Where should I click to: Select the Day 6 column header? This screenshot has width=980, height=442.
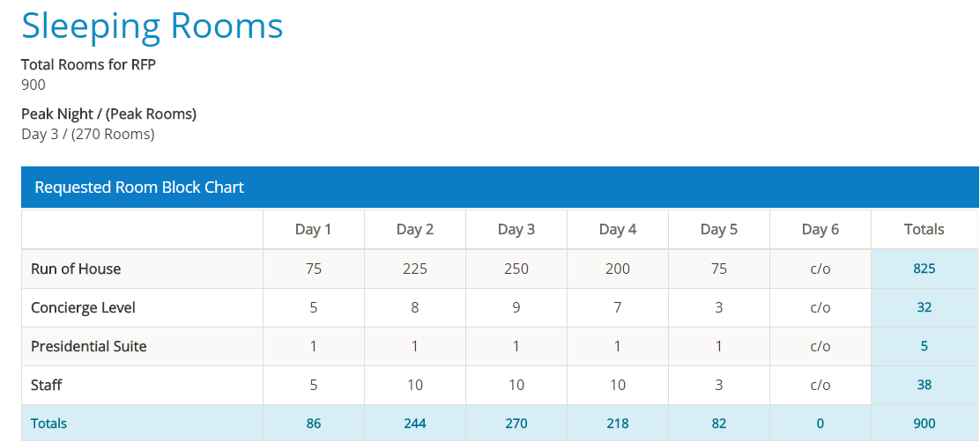pos(820,230)
